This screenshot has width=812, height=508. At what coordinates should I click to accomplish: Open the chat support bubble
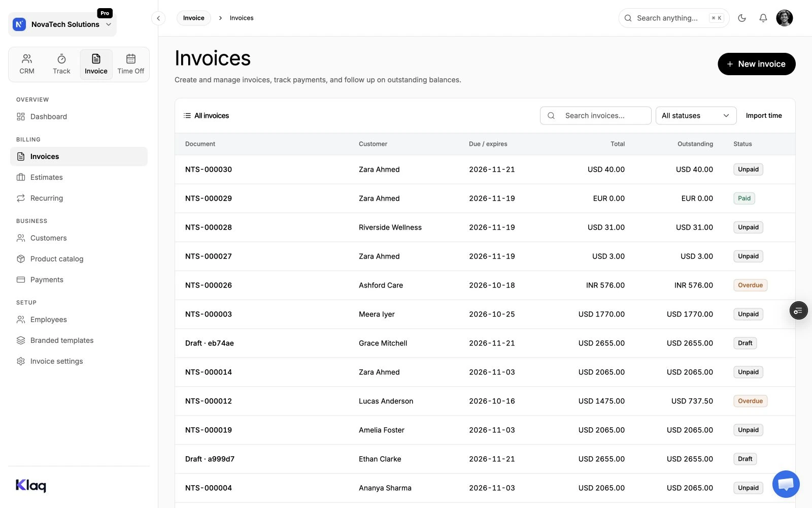[x=786, y=484]
